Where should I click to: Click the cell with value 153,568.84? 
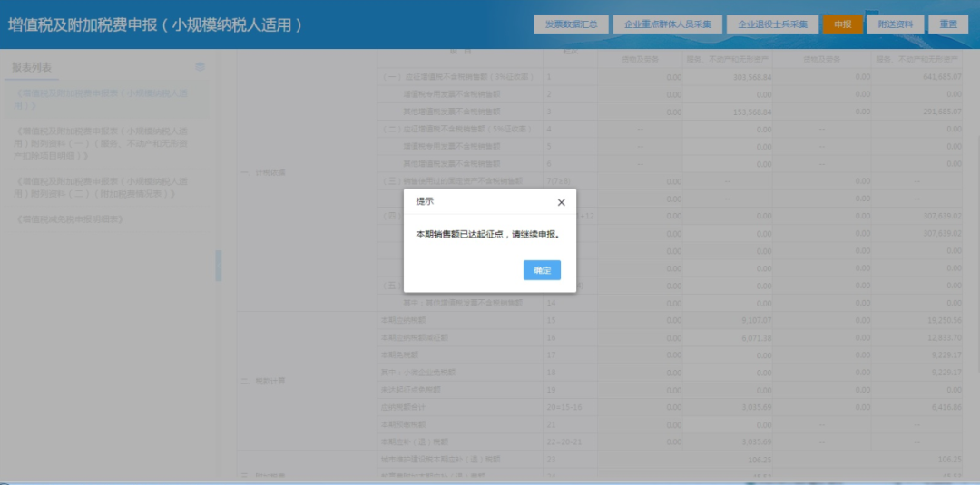728,112
